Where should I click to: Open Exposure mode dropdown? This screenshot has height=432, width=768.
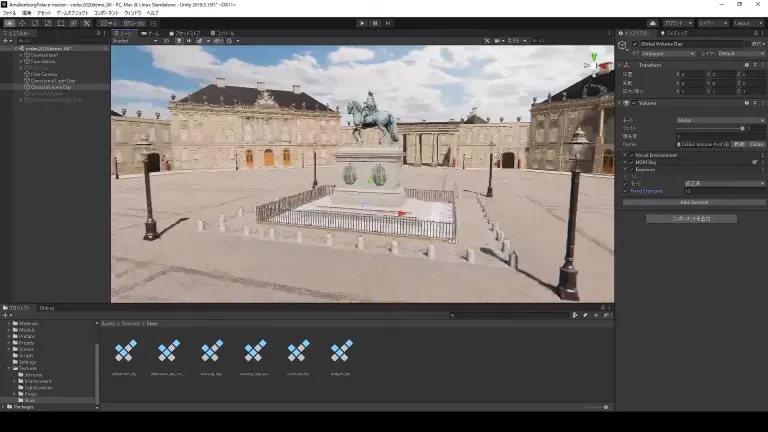(724, 184)
